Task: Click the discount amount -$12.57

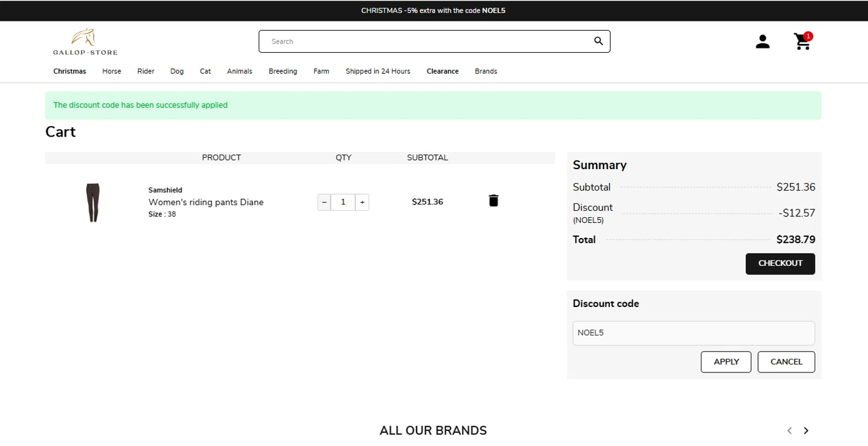Action: [797, 213]
